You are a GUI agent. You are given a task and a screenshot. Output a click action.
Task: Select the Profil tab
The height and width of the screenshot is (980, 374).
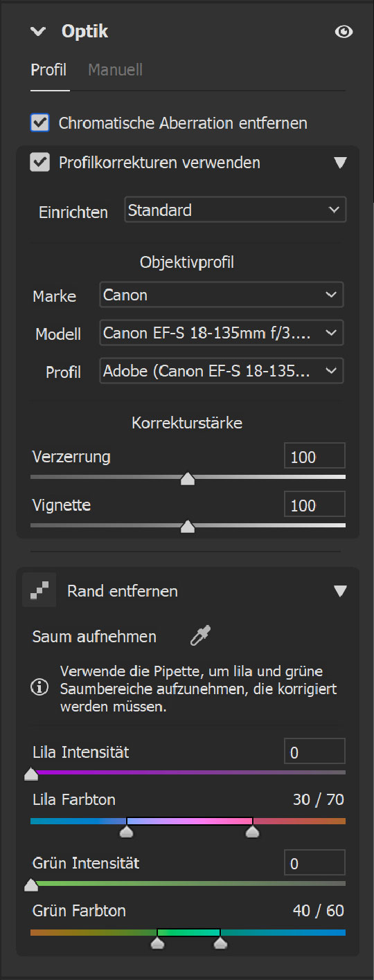48,70
